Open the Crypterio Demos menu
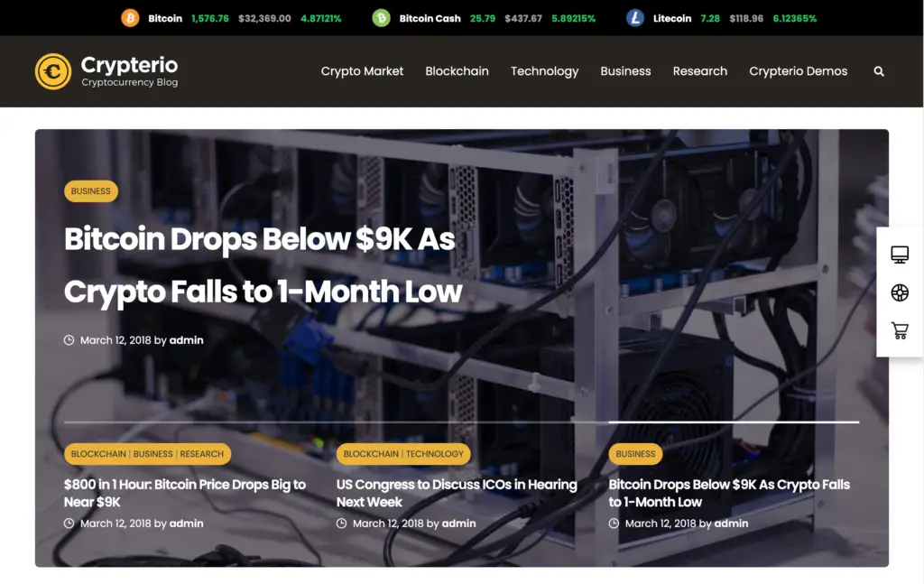924x584 pixels. [x=798, y=71]
